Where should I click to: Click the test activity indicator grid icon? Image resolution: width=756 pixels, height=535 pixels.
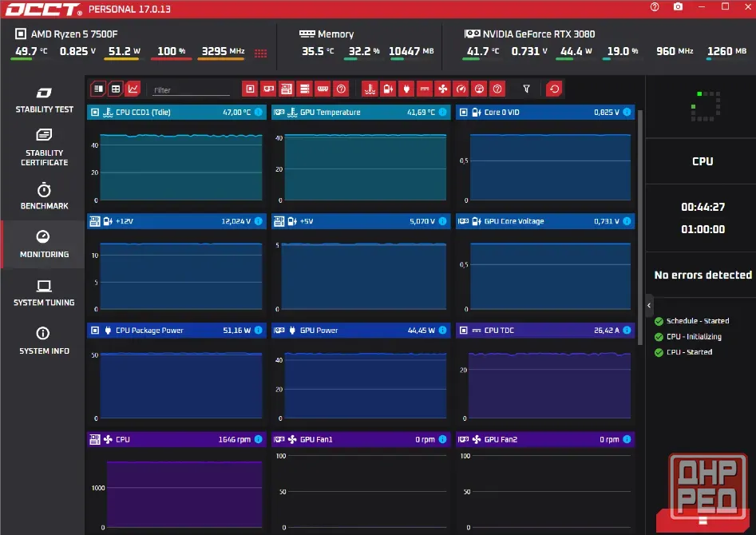706,106
